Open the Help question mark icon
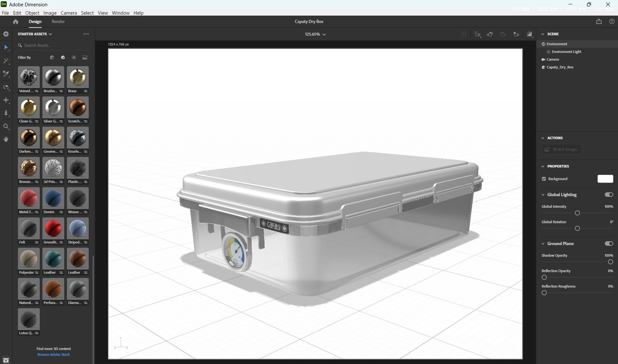Image resolution: width=618 pixels, height=364 pixels. 612,22
